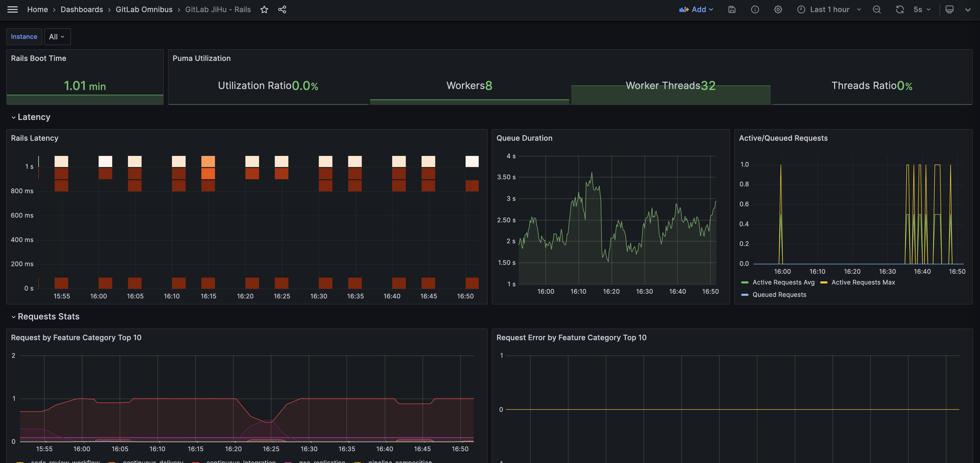Click the share dashboard icon
The image size is (980, 463).
point(282,9)
